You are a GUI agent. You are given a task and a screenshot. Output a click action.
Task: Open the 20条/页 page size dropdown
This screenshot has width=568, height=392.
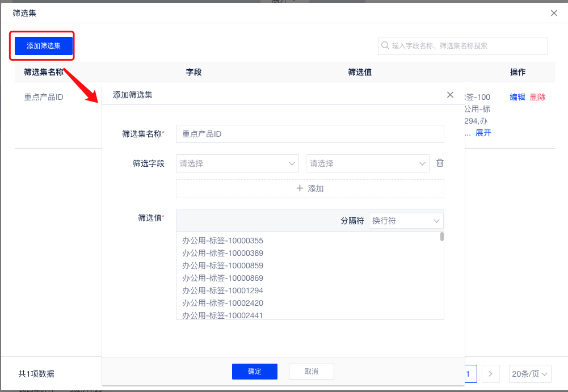530,374
